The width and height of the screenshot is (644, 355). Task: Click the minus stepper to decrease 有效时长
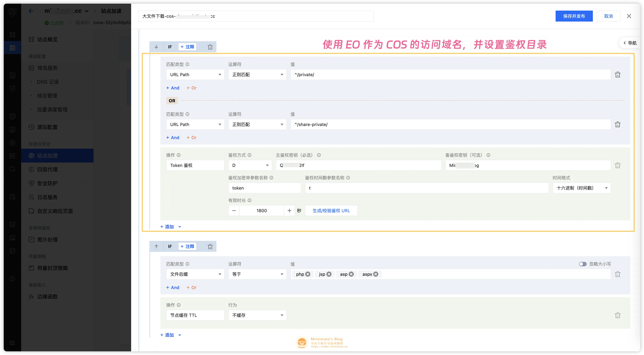coord(234,210)
